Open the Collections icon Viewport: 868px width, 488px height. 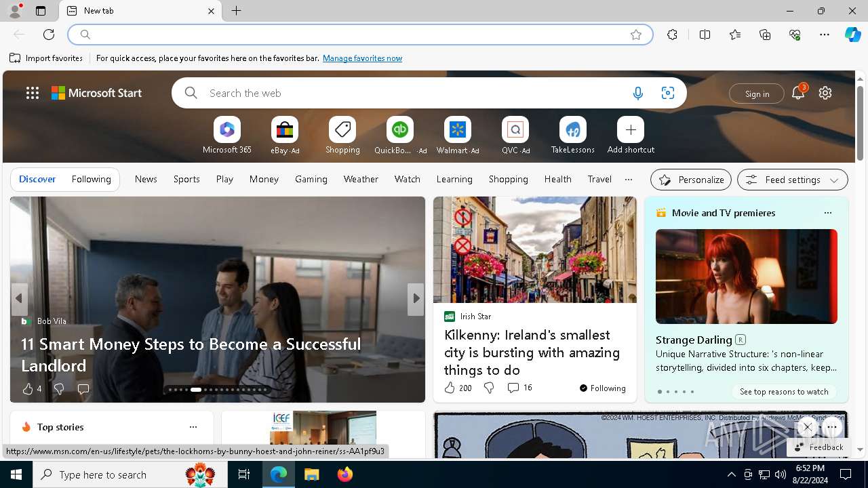(x=765, y=35)
